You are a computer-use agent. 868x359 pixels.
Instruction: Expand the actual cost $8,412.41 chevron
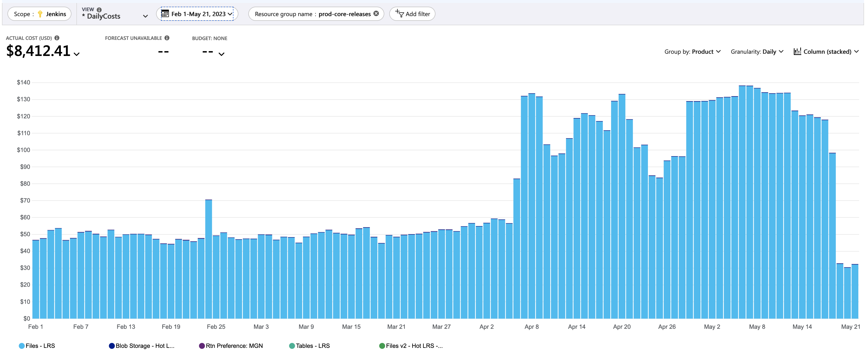[77, 54]
